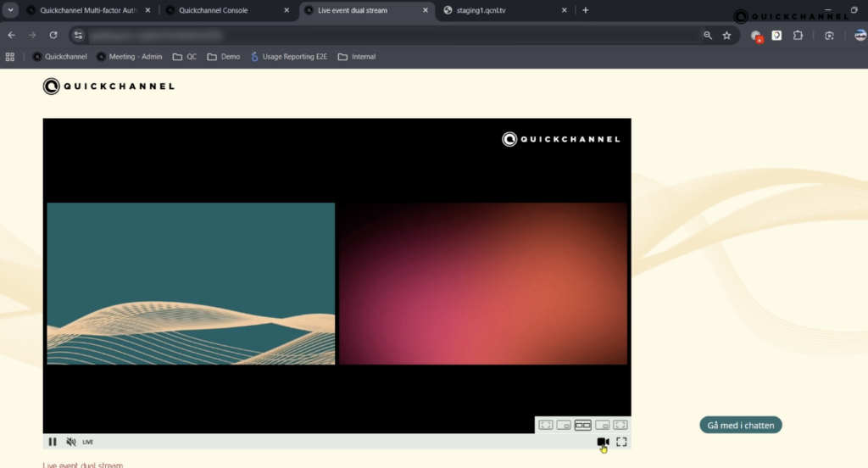Select the side-by-side dual stream layout

[582, 425]
